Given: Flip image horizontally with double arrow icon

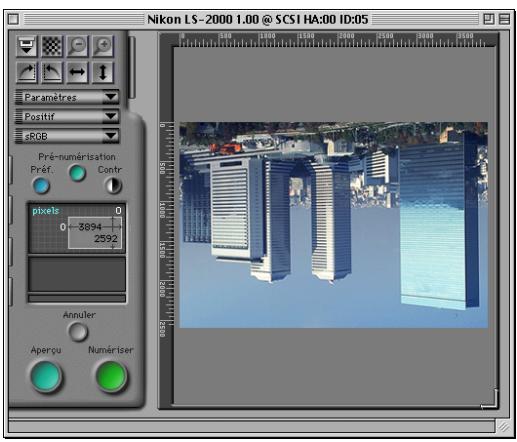Looking at the screenshot, I should click(x=77, y=72).
